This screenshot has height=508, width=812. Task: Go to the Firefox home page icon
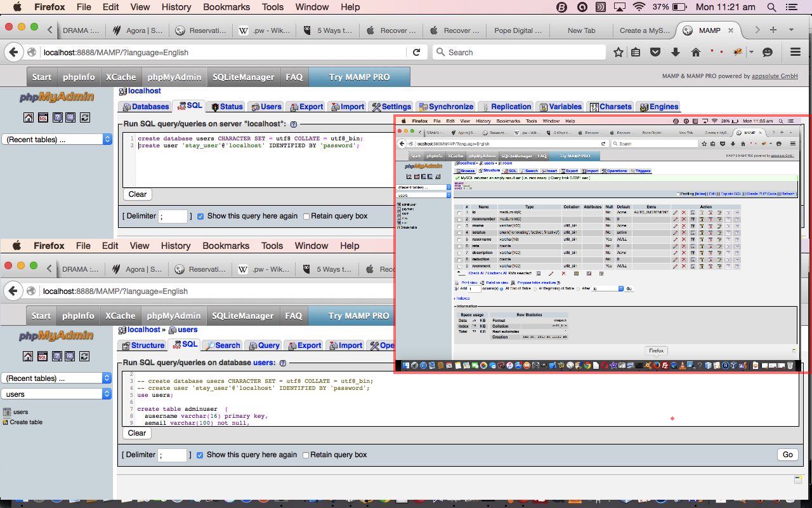(x=696, y=52)
